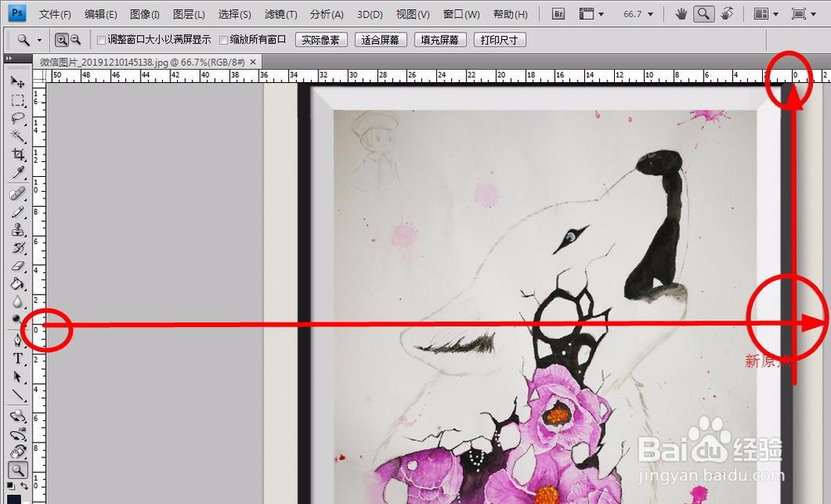
Task: Open the 图像(I) menu
Action: click(x=145, y=14)
